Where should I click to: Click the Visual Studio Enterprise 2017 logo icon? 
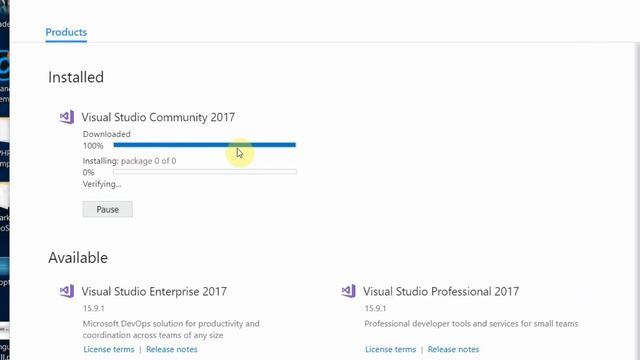(67, 291)
